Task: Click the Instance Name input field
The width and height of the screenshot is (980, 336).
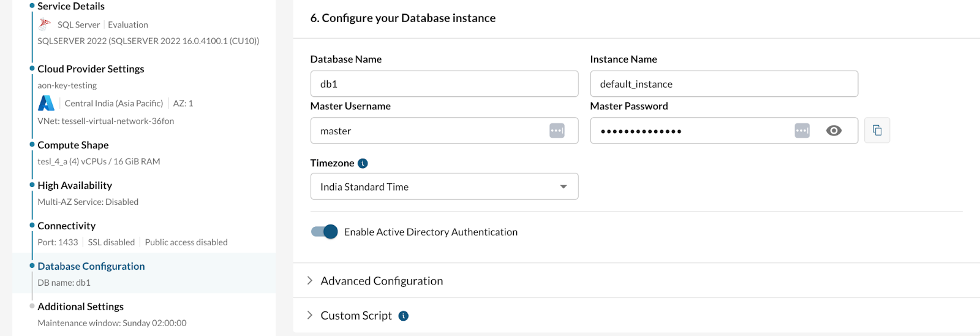Action: coord(723,84)
